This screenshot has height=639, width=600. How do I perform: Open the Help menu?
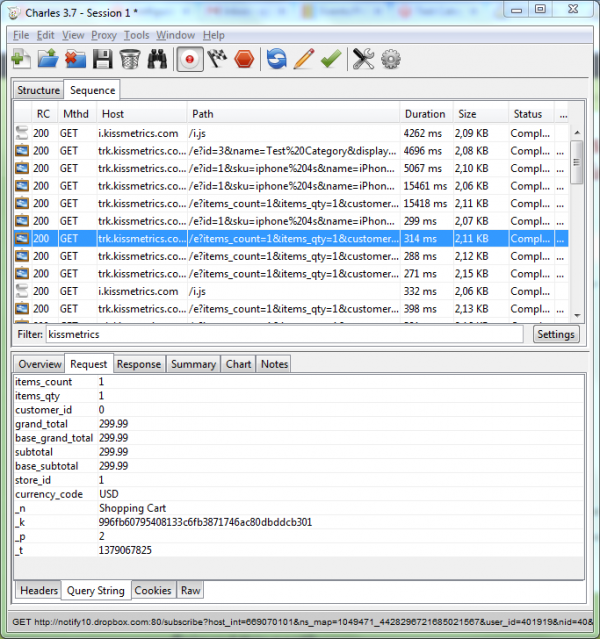214,35
